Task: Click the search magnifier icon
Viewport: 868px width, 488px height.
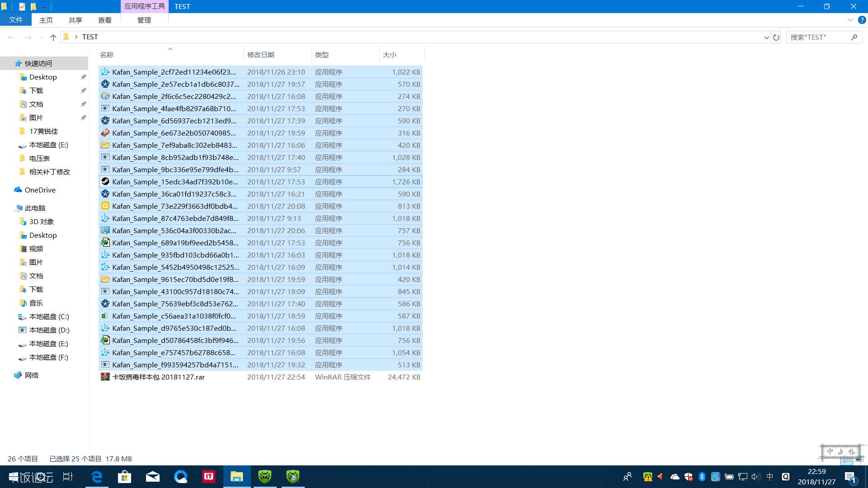Action: pyautogui.click(x=854, y=37)
